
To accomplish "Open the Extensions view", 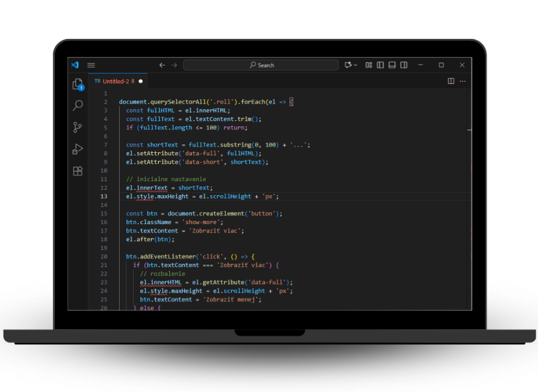I will pyautogui.click(x=77, y=171).
